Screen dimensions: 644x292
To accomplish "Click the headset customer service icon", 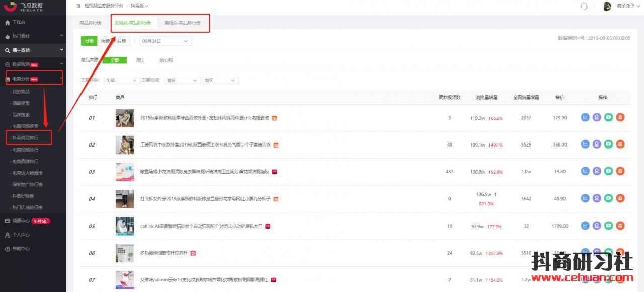I will 584,6.
